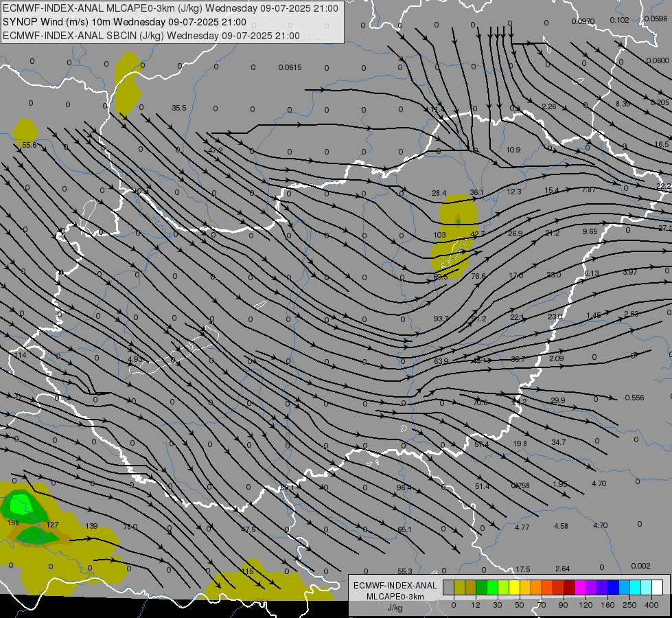Click the map value 158
Image resolution: width=672 pixels, height=618 pixels.
(13, 523)
